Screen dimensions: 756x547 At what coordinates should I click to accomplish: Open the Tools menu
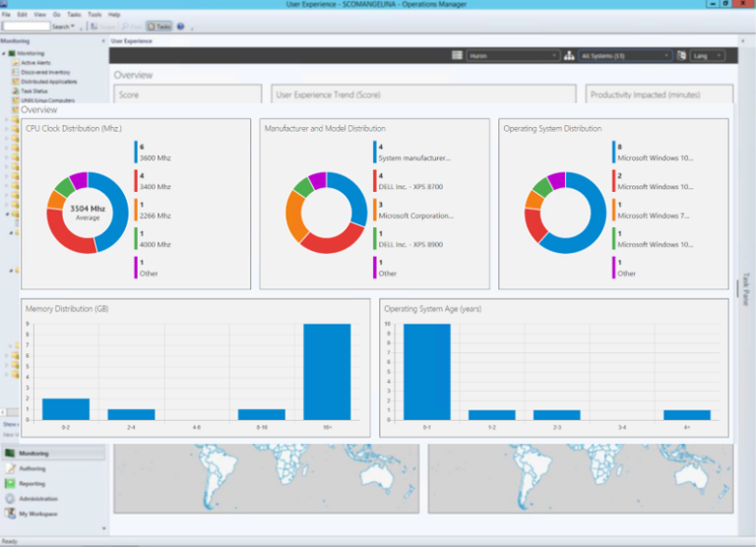[94, 15]
